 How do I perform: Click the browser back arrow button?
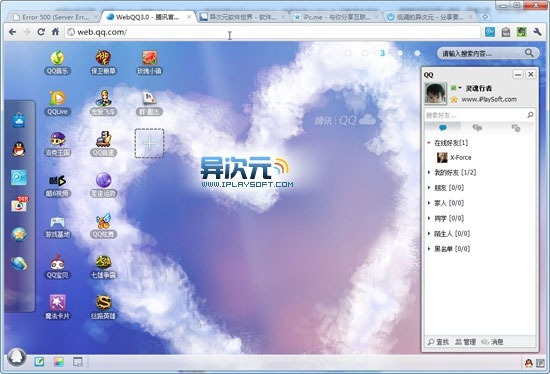[13, 32]
